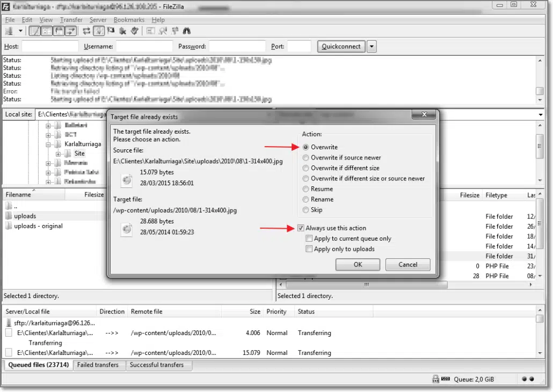The height and width of the screenshot is (392, 553).
Task: Open the directory listing filters icon
Action: (150, 31)
